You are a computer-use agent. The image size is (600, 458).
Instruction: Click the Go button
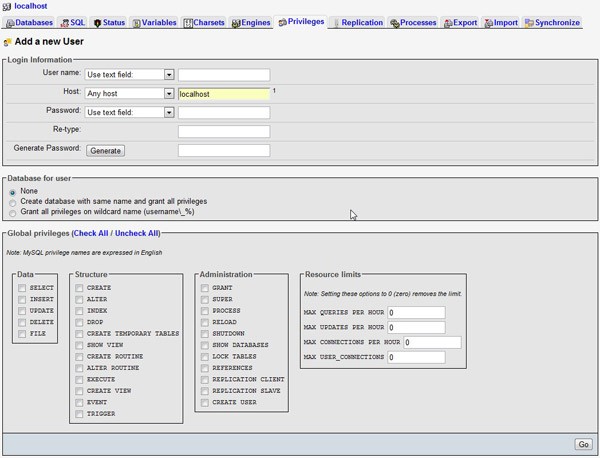coord(583,444)
